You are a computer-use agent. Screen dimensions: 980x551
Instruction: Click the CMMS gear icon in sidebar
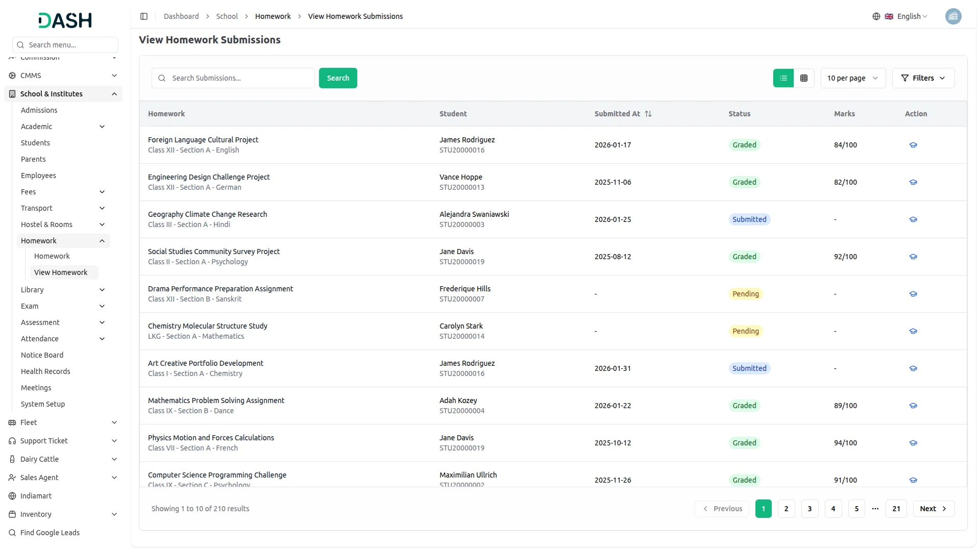click(12, 76)
